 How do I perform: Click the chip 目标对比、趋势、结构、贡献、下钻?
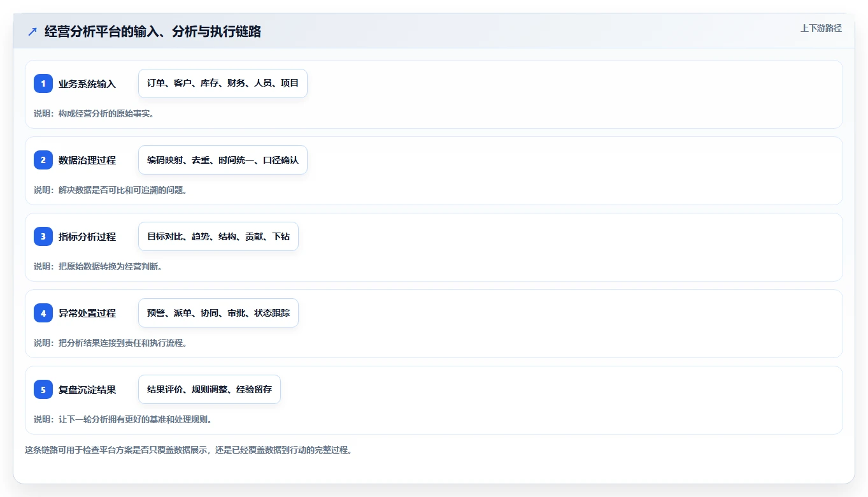pos(218,236)
